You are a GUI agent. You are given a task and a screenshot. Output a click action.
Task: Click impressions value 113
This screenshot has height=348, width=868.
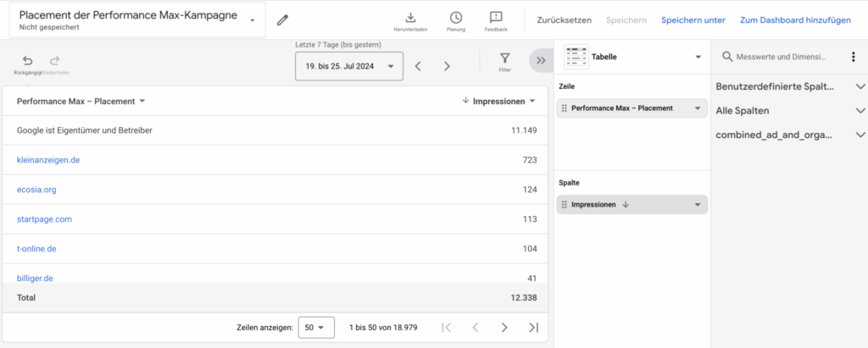530,219
